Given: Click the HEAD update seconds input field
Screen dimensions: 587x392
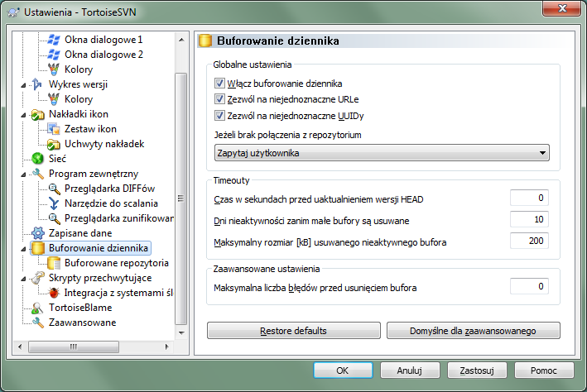Looking at the screenshot, I should (529, 198).
